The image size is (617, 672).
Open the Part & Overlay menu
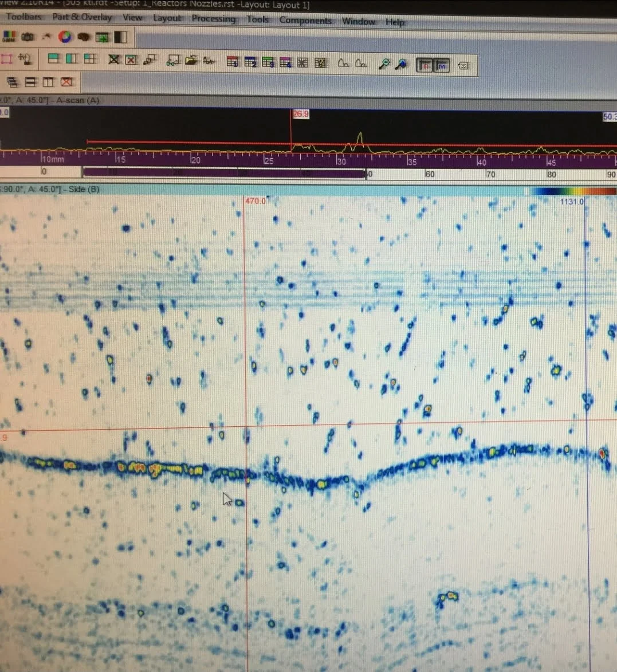(x=82, y=17)
